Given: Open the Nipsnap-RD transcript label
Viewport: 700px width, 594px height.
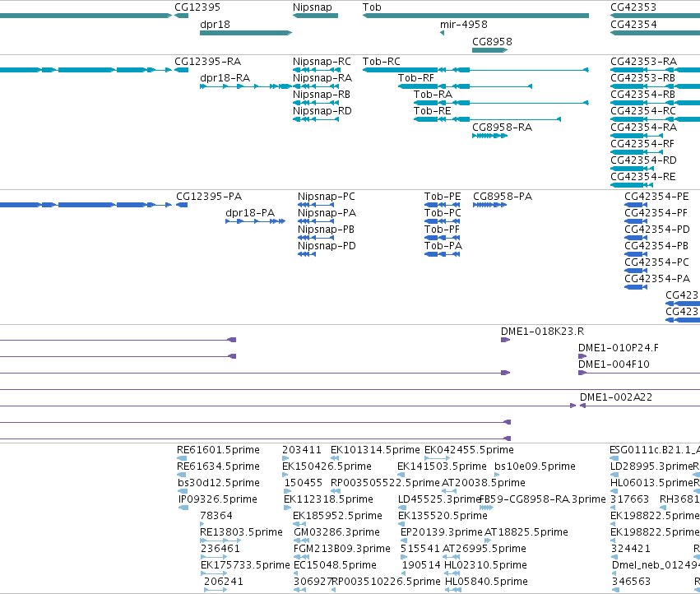Looking at the screenshot, I should [322, 111].
